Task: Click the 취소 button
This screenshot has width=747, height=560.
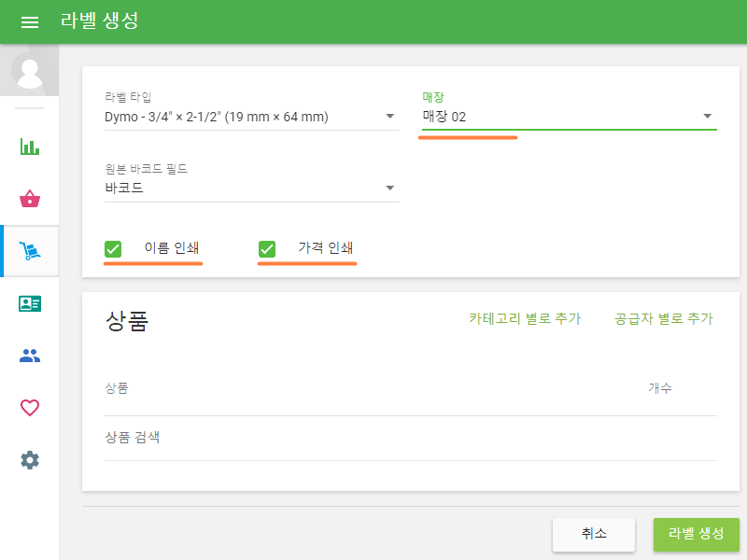Action: 594,534
